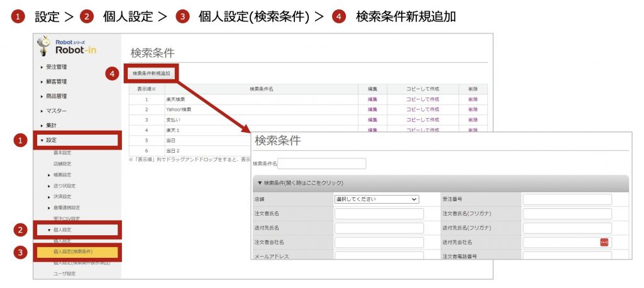This screenshot has height=288, width=644.
Task: Click the 送付先会社名 input field
Action: click(x=567, y=242)
